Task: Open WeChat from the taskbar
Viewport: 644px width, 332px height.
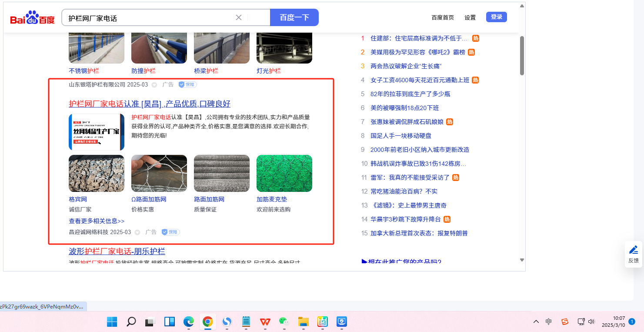Action: tap(284, 322)
